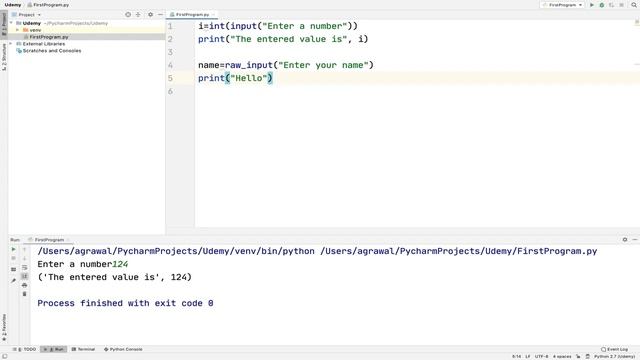Click the stop button in top toolbar
This screenshot has width=640, height=360.
tap(621, 5)
